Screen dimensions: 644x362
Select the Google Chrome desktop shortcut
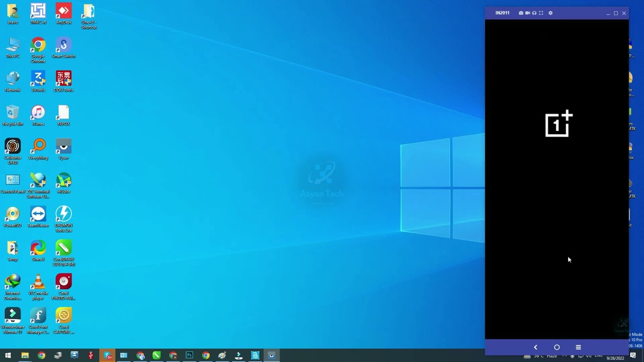tap(38, 50)
